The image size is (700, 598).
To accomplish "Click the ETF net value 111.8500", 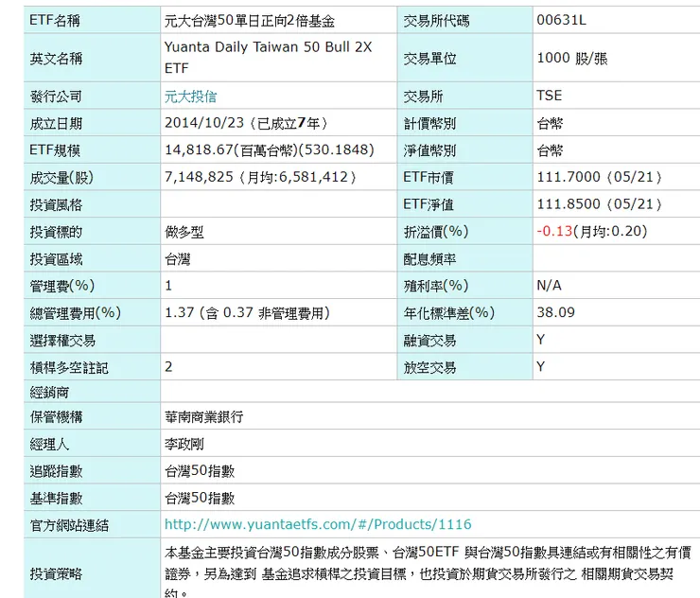I will pos(569,204).
